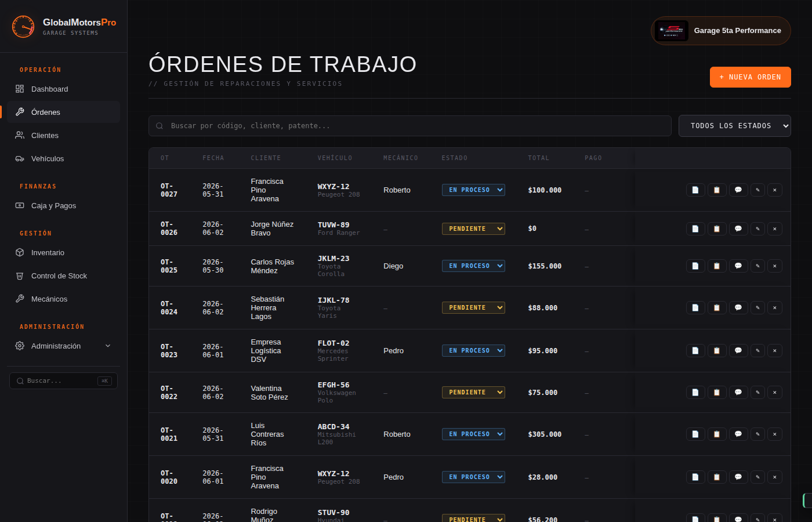The width and height of the screenshot is (812, 522).
Task: Click plate EFGH-56
Action: [333, 385]
